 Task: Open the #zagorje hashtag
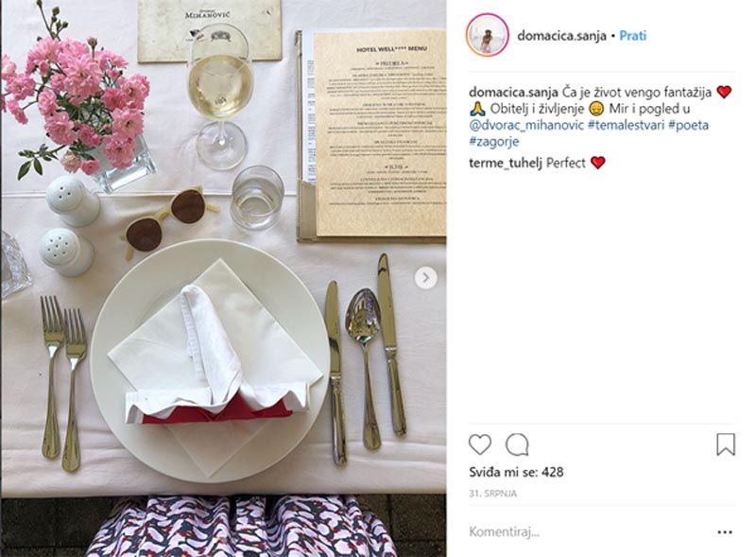point(494,142)
